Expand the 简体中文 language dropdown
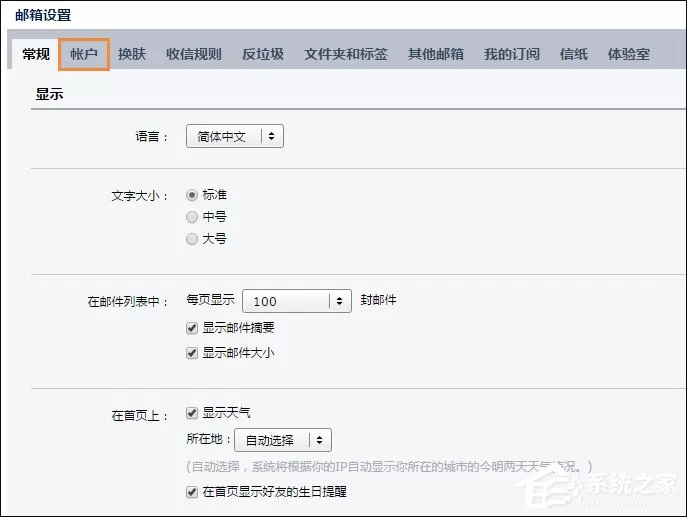The image size is (687, 517). click(235, 136)
